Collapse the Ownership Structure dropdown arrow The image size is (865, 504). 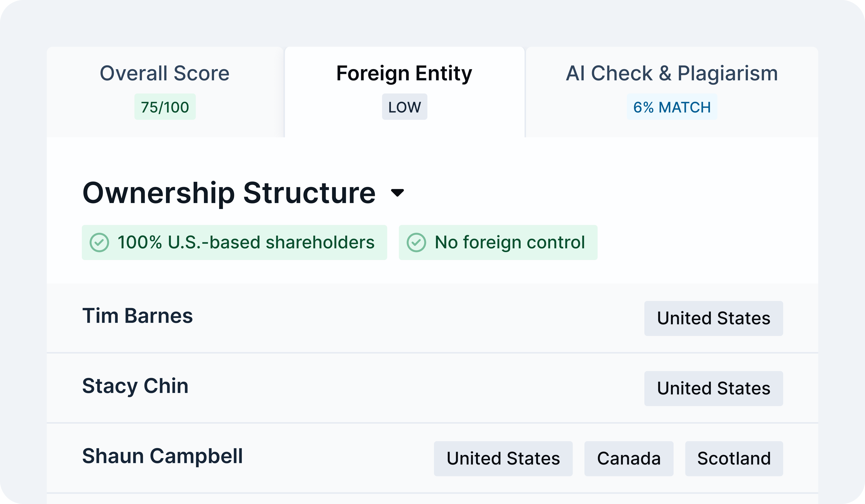398,193
